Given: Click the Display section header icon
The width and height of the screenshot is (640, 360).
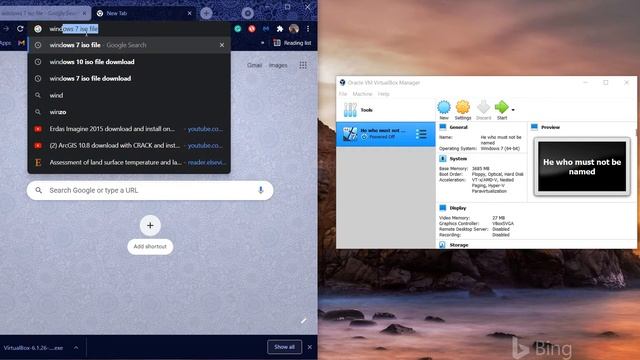Looking at the screenshot, I should [442, 208].
